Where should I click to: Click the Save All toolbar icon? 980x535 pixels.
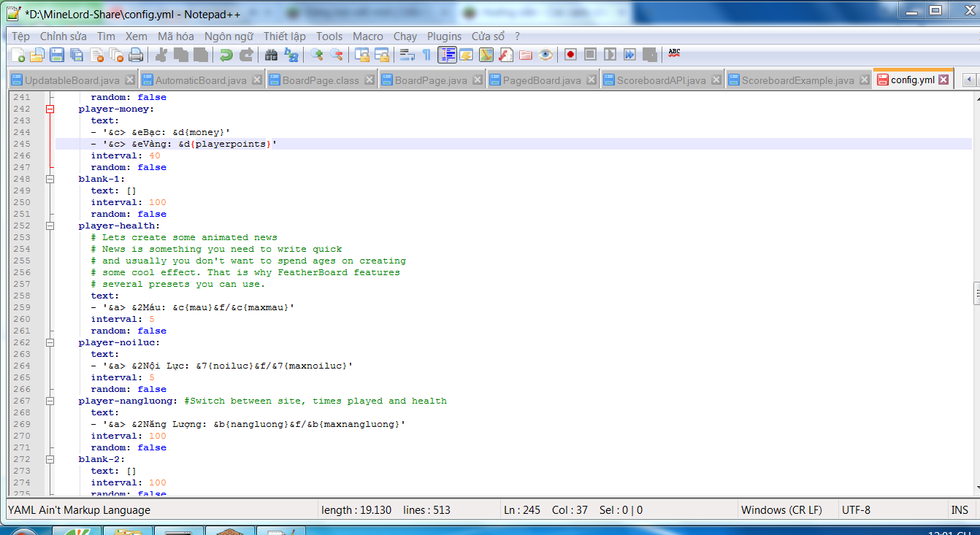[x=76, y=55]
